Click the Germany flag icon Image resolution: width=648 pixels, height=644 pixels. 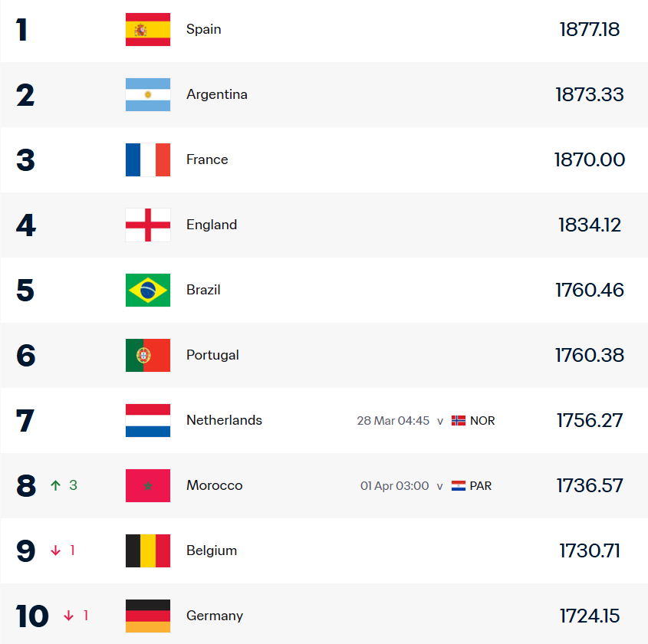pos(148,616)
